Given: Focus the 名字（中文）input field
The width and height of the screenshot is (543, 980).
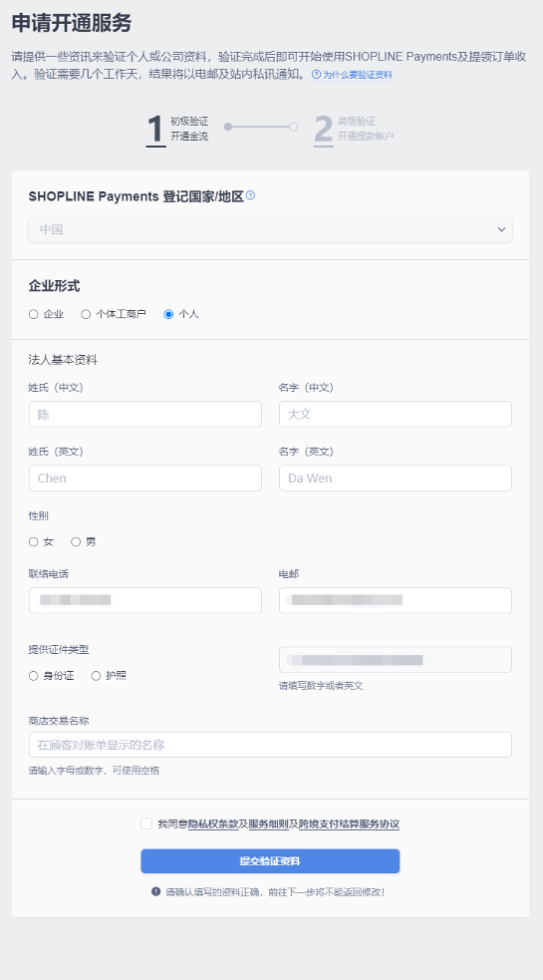Looking at the screenshot, I should tap(396, 414).
